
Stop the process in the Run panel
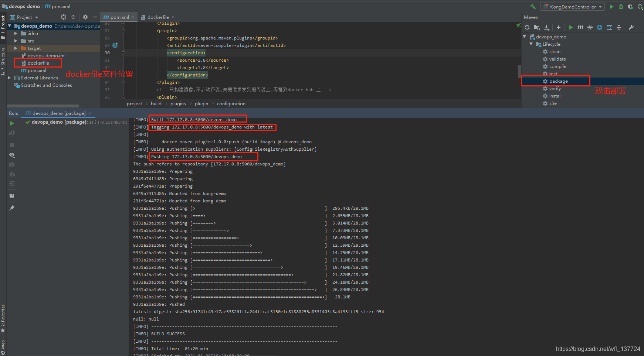pos(12,145)
